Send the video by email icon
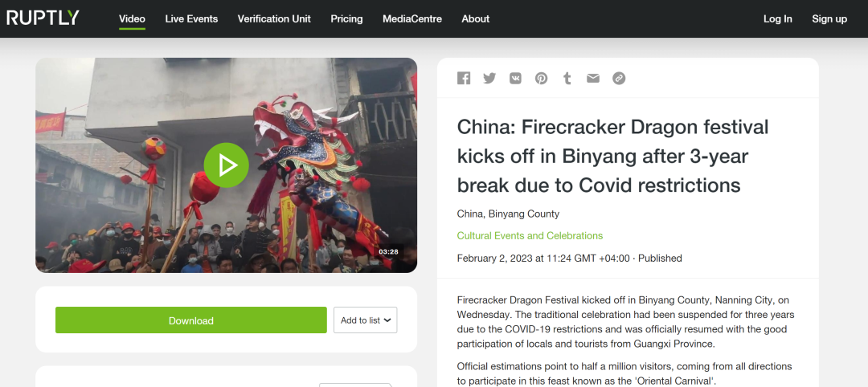The height and width of the screenshot is (387, 868). (x=593, y=78)
